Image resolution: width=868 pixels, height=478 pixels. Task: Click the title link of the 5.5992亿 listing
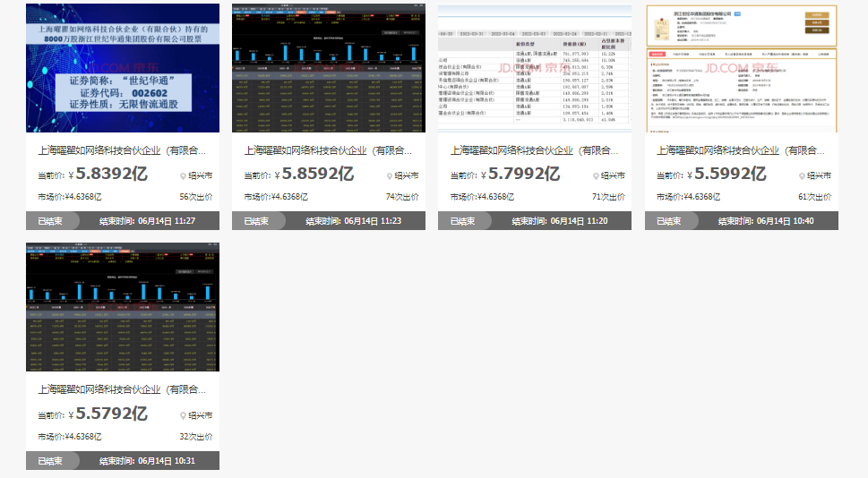pyautogui.click(x=741, y=150)
